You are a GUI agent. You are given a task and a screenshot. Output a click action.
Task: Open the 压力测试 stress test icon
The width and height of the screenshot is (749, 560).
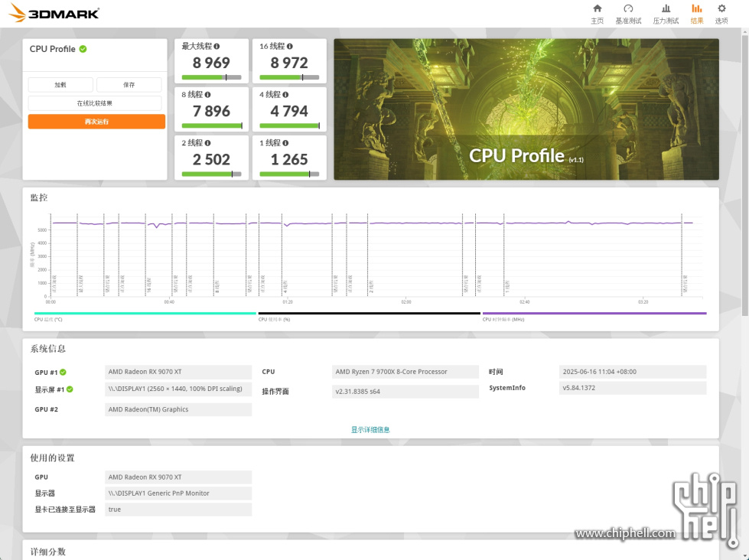pos(666,8)
